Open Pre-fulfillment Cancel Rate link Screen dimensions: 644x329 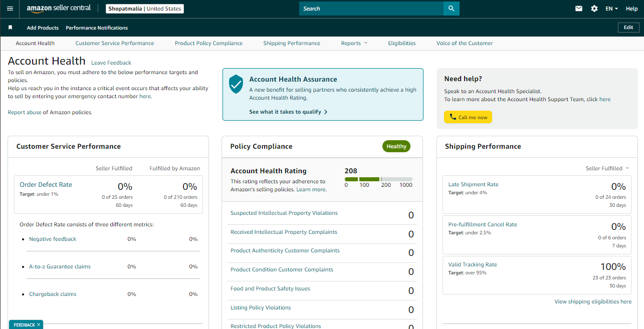[x=483, y=224]
